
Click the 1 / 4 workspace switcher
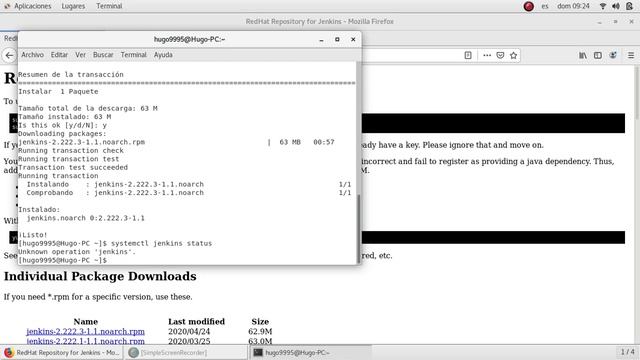coord(627,351)
